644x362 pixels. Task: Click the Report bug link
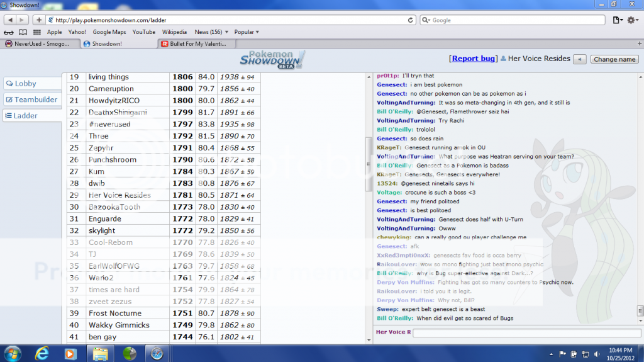pos(473,59)
